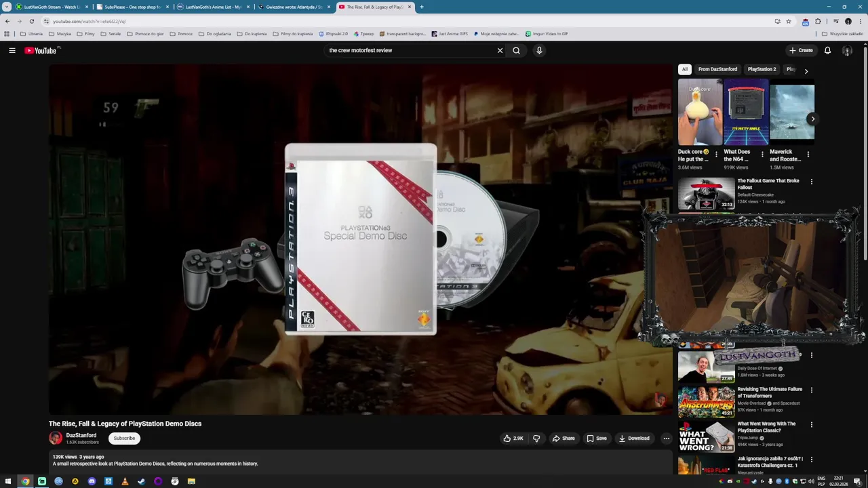The width and height of the screenshot is (868, 488).
Task: Select the PlayStation 2 chip
Action: pos(762,69)
